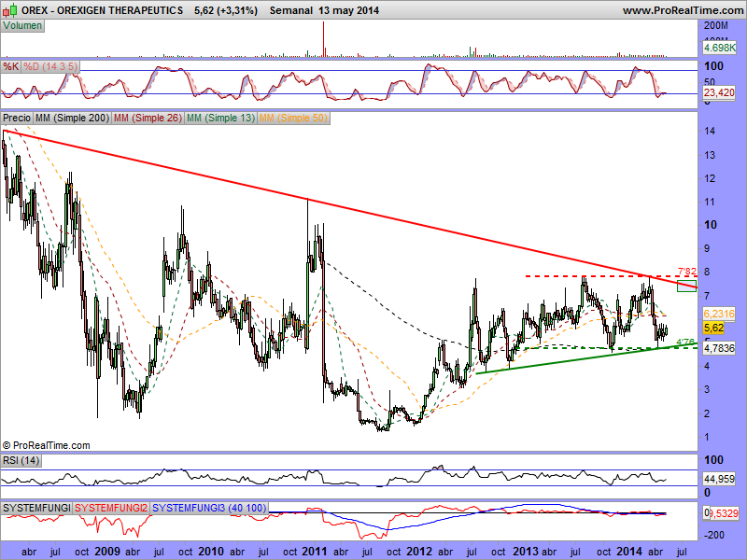Screen dimensions: 747x560
Task: Click the %D (14 3 5) label
Action: [x=50, y=66]
